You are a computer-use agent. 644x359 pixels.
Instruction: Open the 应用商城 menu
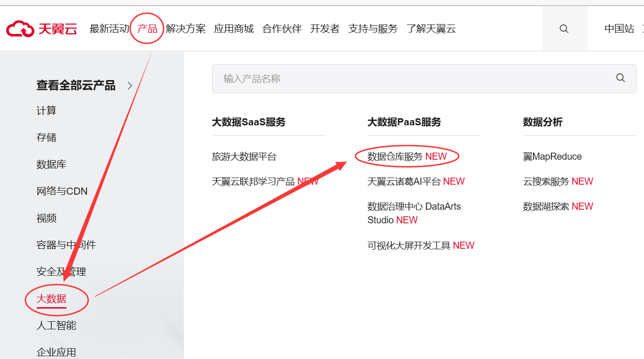click(x=234, y=29)
